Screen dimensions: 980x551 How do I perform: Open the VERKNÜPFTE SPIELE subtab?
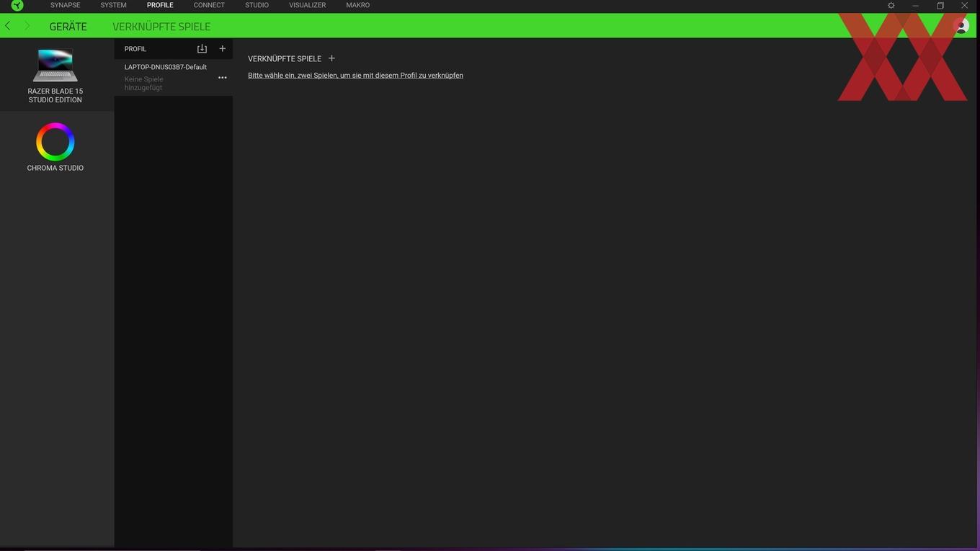click(161, 27)
